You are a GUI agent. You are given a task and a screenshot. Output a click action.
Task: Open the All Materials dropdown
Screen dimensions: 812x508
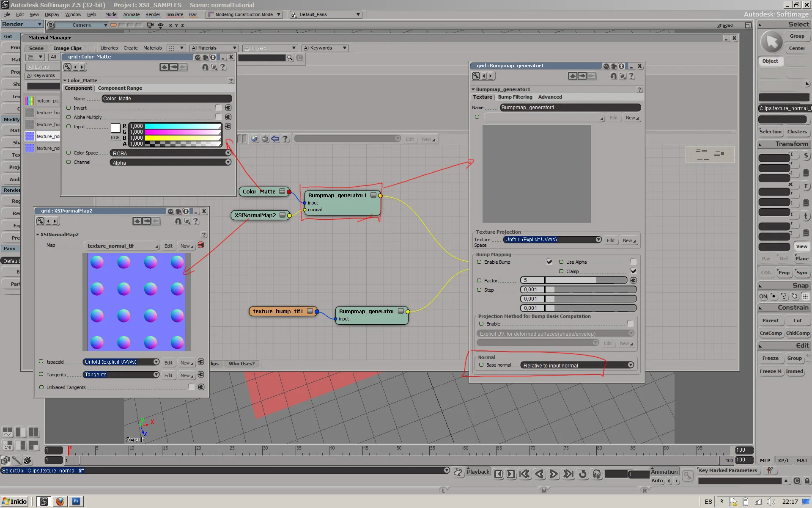(214, 48)
